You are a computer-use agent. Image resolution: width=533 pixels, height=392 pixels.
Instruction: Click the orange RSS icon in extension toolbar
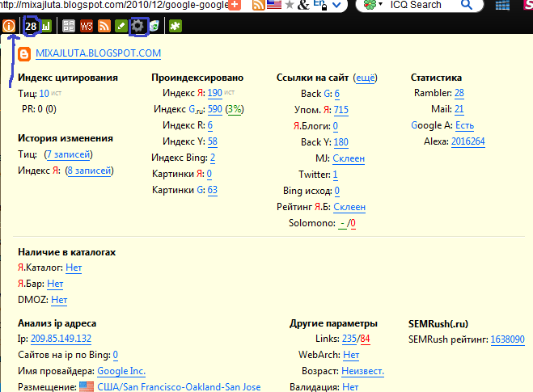tap(104, 26)
